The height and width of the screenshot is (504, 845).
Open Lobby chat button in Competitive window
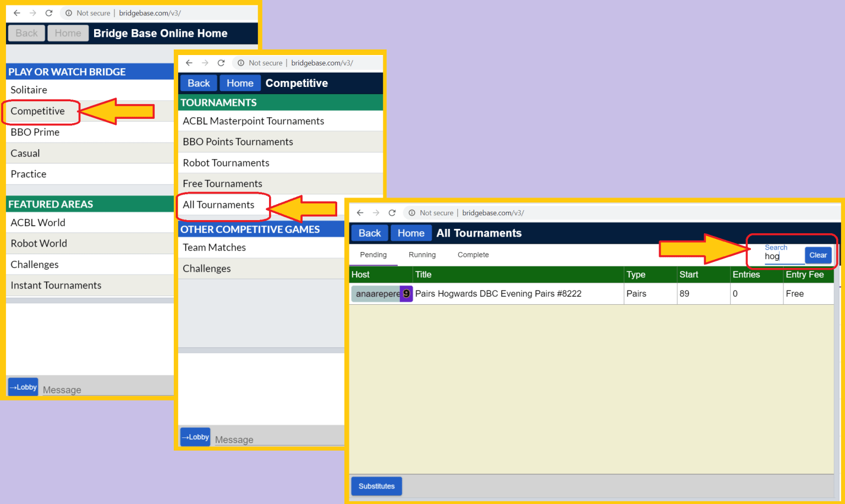point(195,437)
